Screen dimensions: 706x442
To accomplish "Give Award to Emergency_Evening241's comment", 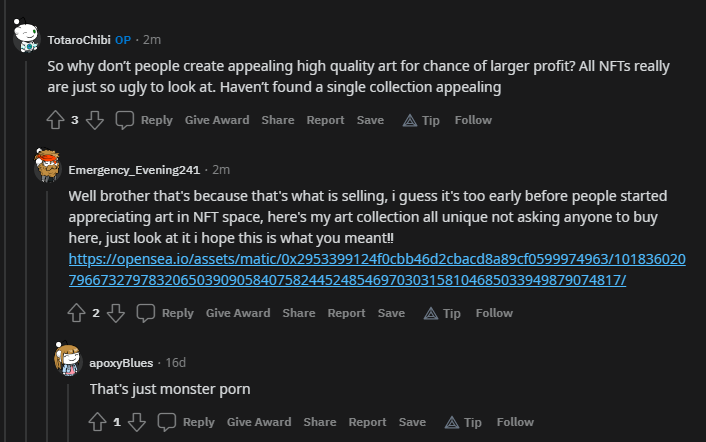I will pos(238,313).
